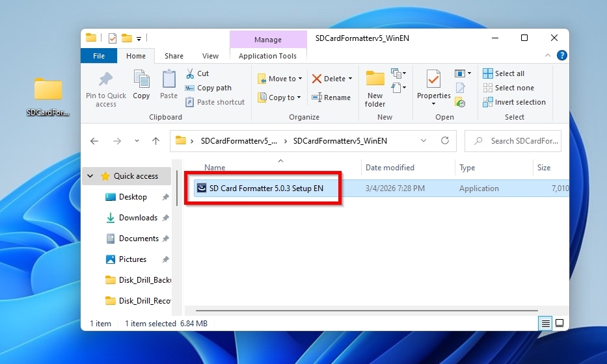Click the Search SDCardFor... box
The height and width of the screenshot is (364, 607).
click(x=513, y=141)
